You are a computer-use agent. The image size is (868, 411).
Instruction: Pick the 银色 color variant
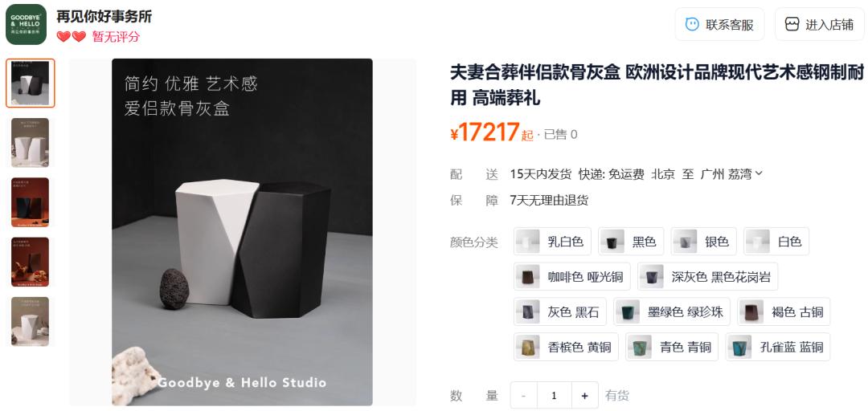[703, 241]
